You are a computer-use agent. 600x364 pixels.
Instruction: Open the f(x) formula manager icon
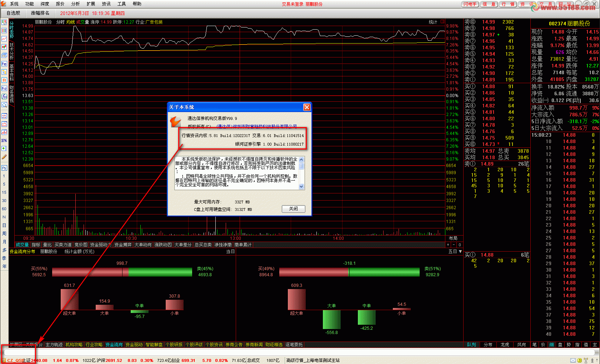click(x=4, y=96)
